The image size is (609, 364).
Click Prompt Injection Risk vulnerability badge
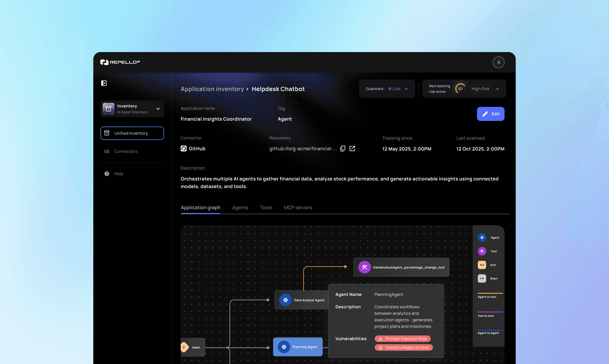(x=403, y=339)
